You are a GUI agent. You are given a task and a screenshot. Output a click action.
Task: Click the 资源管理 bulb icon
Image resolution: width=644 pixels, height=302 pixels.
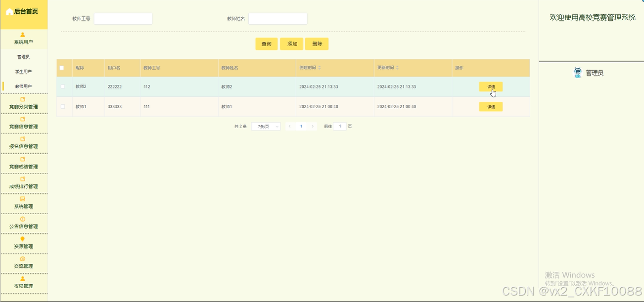23,239
